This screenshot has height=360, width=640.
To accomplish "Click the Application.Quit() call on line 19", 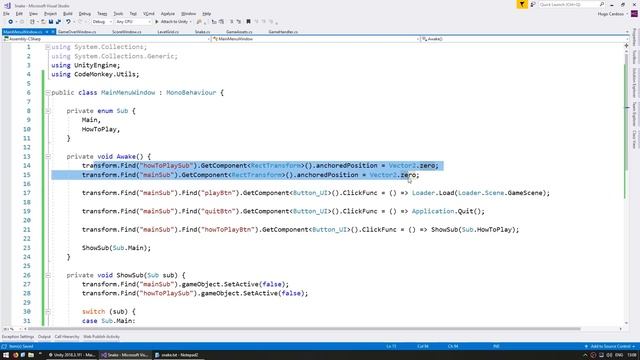I will [448, 211].
